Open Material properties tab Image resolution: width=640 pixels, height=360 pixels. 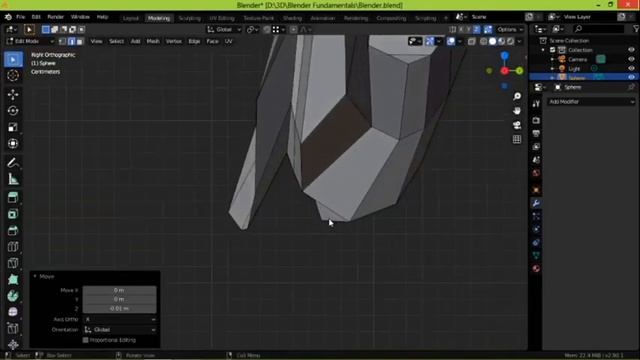click(536, 268)
